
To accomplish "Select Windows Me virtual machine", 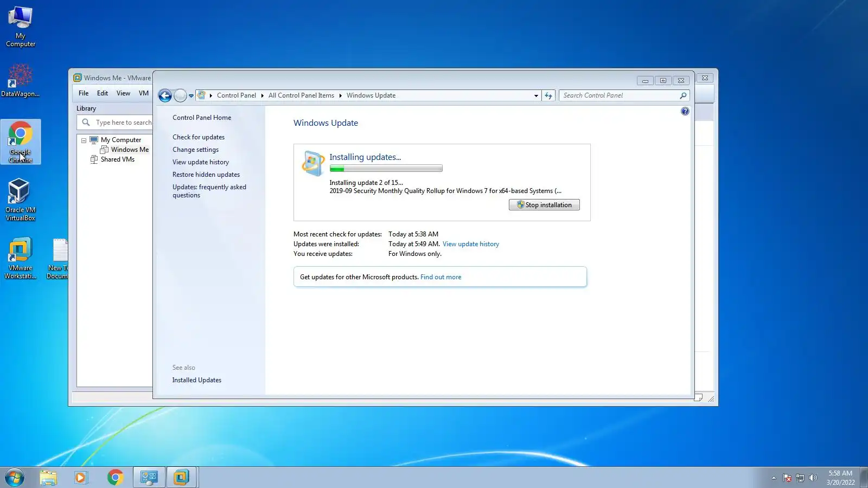I will (130, 150).
